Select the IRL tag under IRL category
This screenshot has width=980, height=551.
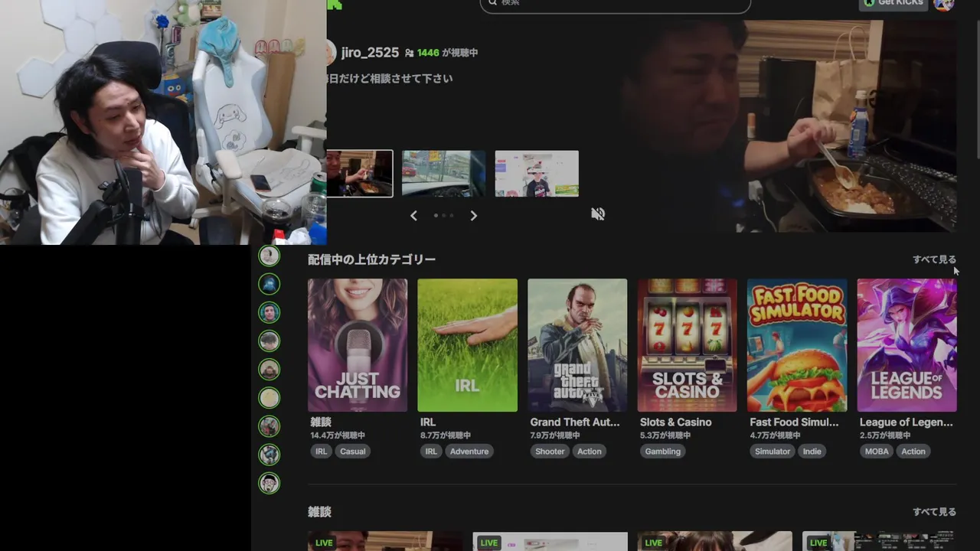(x=431, y=452)
